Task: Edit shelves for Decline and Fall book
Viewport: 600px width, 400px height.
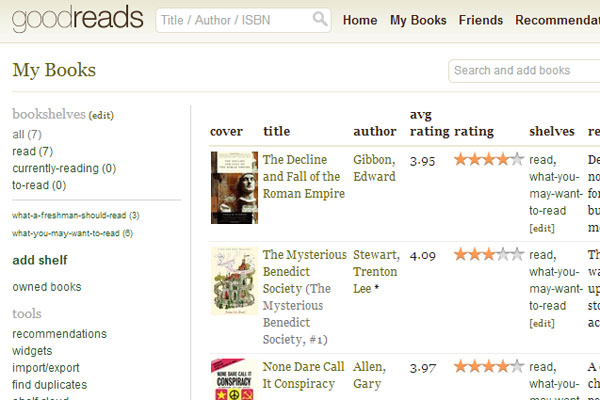Action: [x=542, y=228]
